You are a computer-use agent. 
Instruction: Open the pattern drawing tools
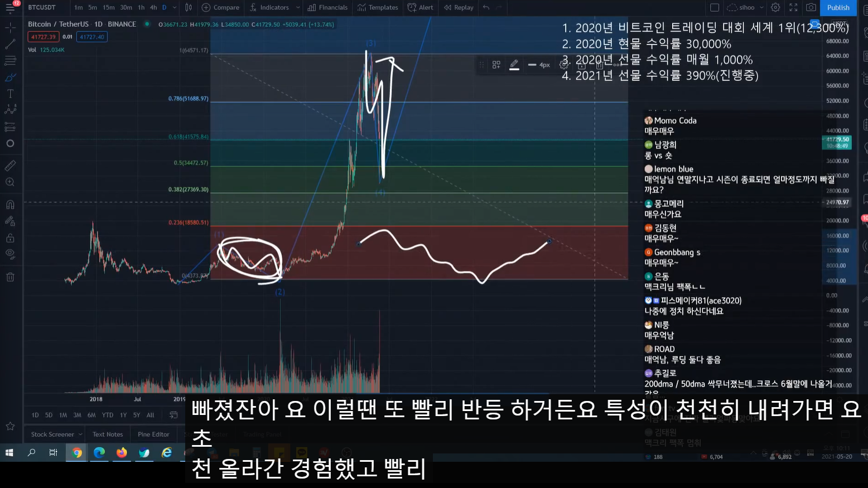[10, 110]
